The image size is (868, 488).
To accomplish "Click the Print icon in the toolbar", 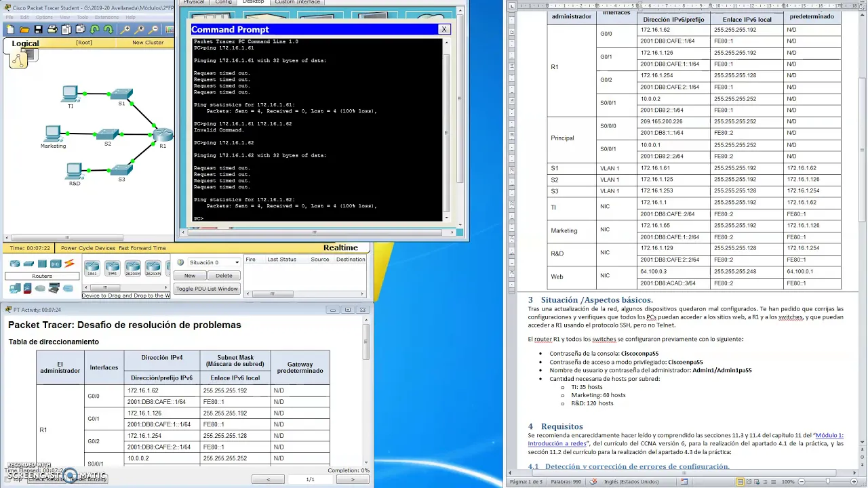I will point(52,29).
